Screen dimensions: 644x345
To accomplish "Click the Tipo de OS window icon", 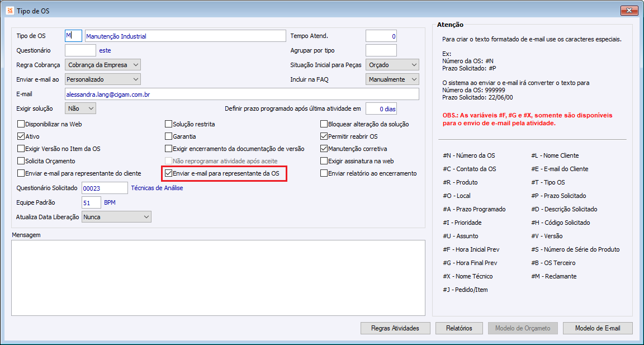I will 10,11.
